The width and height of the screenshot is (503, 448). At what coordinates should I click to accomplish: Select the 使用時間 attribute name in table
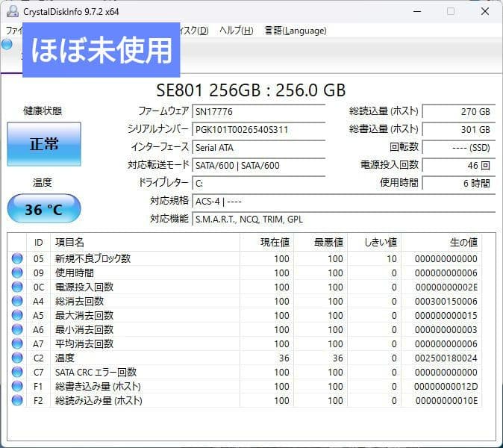pyautogui.click(x=75, y=273)
